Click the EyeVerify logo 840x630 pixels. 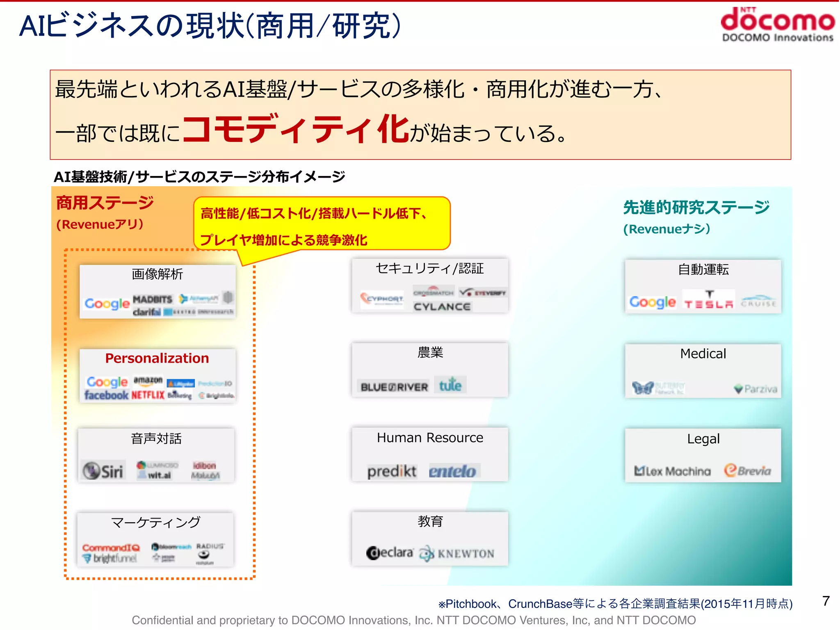click(x=483, y=293)
